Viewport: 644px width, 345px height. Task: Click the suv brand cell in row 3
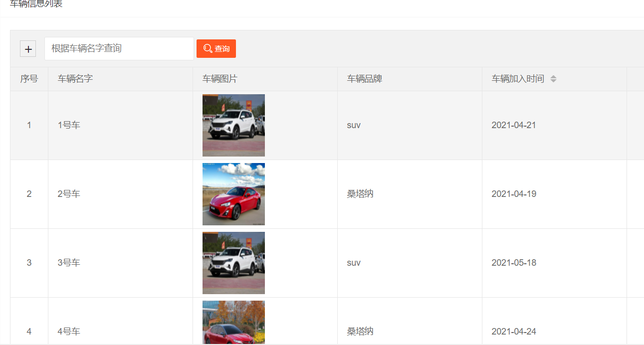pyautogui.click(x=354, y=263)
